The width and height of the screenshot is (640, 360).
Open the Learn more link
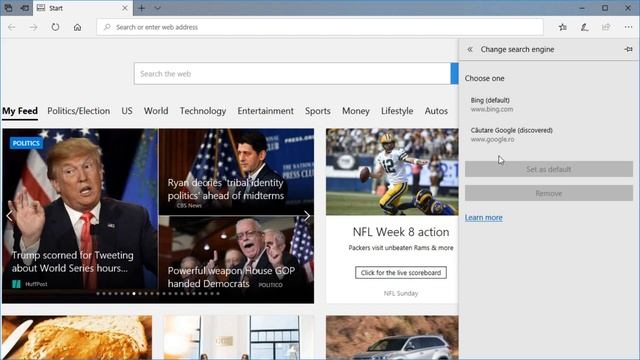(x=484, y=218)
